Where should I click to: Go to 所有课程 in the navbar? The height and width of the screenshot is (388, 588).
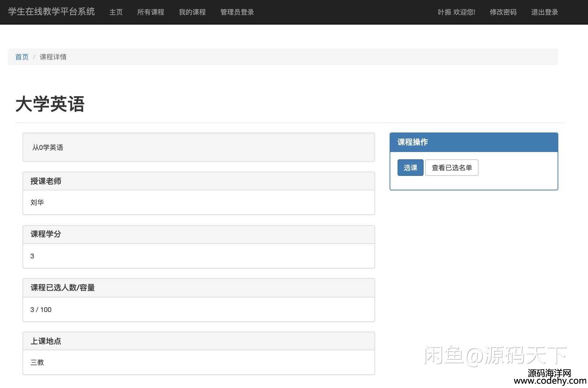pyautogui.click(x=151, y=12)
